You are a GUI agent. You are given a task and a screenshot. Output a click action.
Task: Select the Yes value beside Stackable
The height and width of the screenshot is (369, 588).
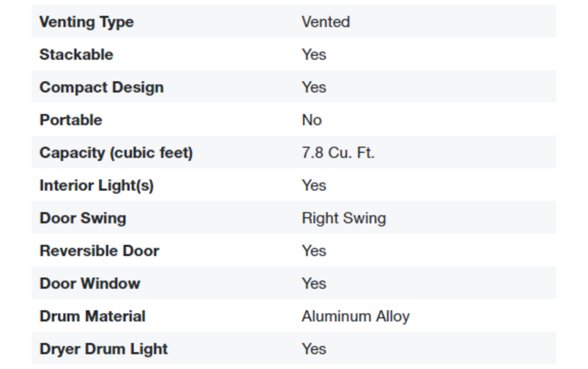pyautogui.click(x=313, y=55)
